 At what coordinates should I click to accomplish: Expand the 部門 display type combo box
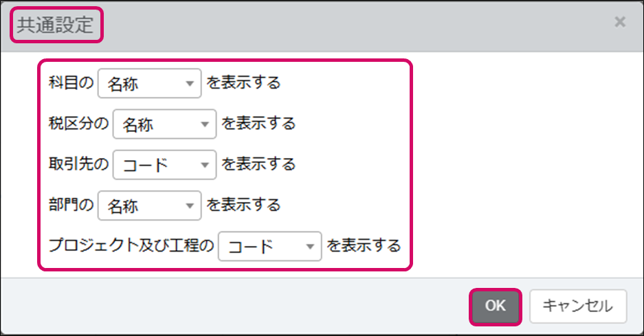(149, 205)
